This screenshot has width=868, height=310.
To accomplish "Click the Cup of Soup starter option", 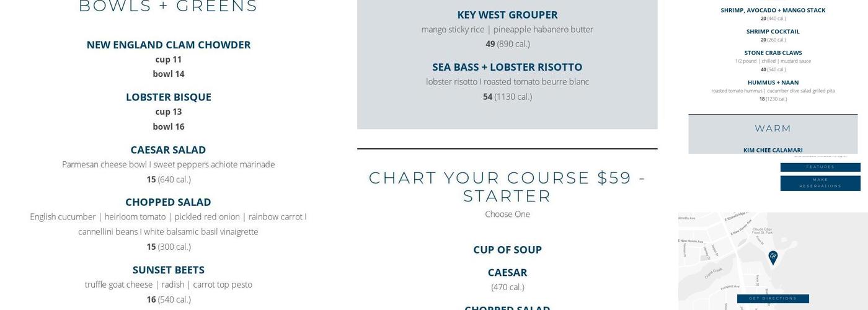I will point(507,250).
